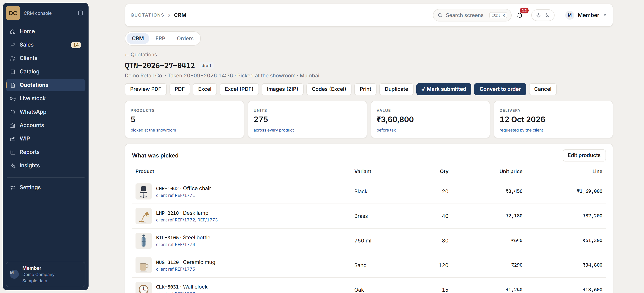This screenshot has width=644, height=293.
Task: Click the Clients people icon
Action: click(13, 58)
